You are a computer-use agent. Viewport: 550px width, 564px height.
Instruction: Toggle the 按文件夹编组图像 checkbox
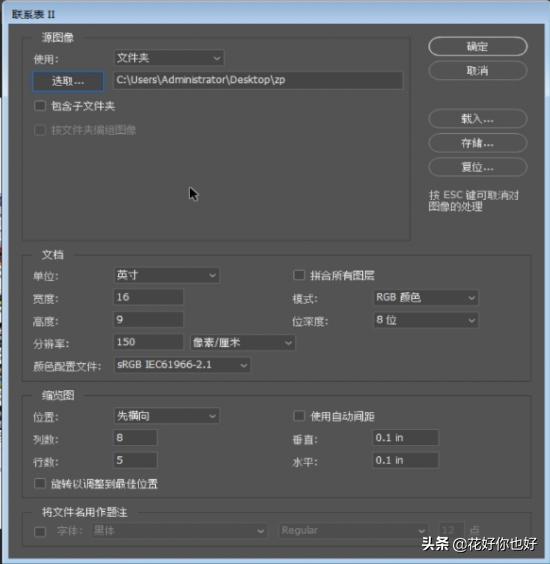40,130
